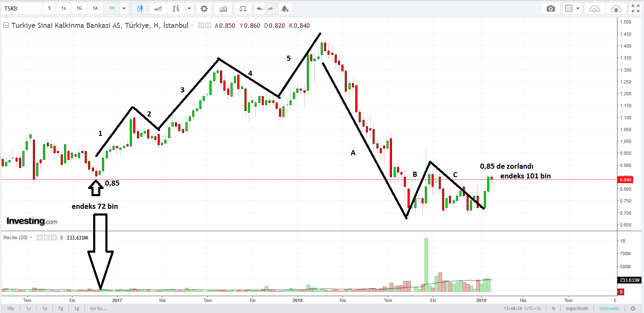Choose the bar chart style
This screenshot has height=313, width=644.
point(176,8)
